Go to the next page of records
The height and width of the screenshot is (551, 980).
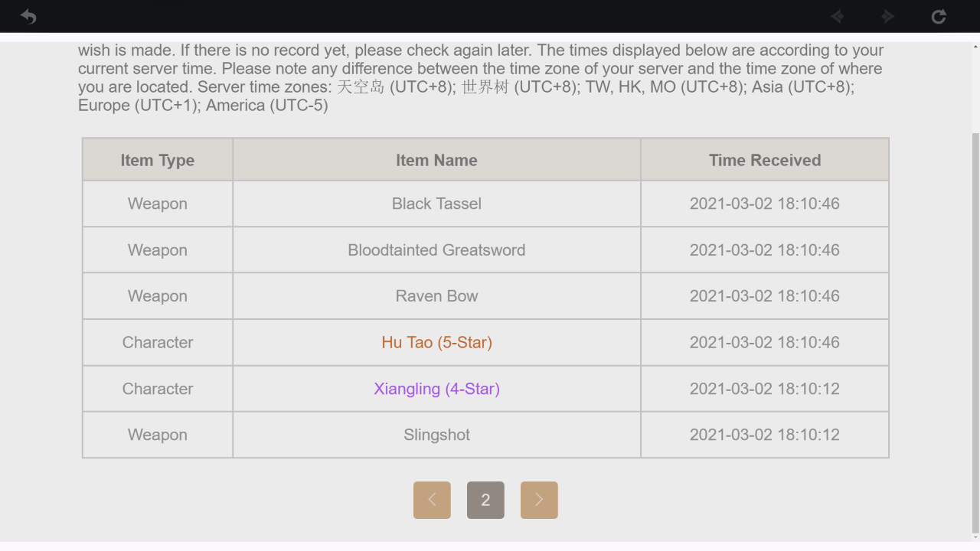coord(539,500)
